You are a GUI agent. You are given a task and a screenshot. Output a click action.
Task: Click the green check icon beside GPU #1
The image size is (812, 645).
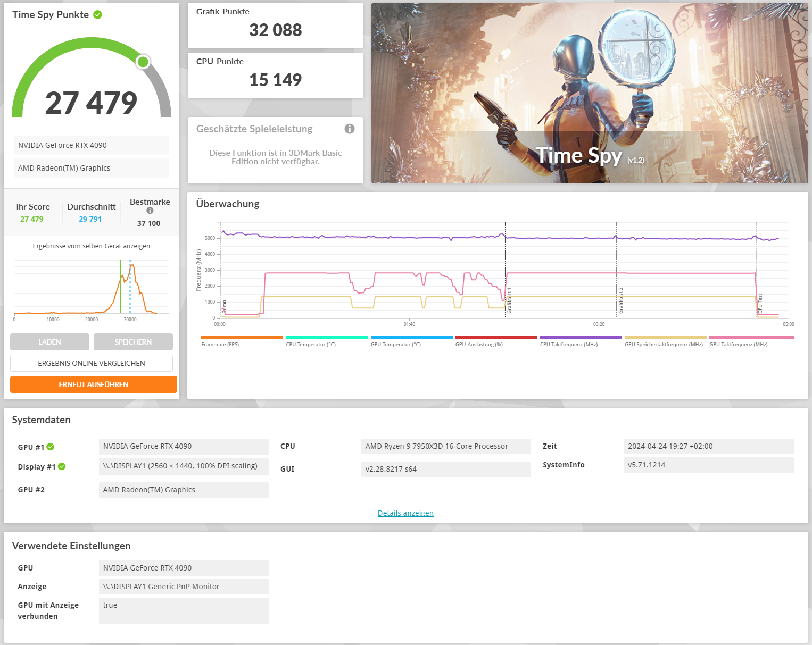pos(51,447)
